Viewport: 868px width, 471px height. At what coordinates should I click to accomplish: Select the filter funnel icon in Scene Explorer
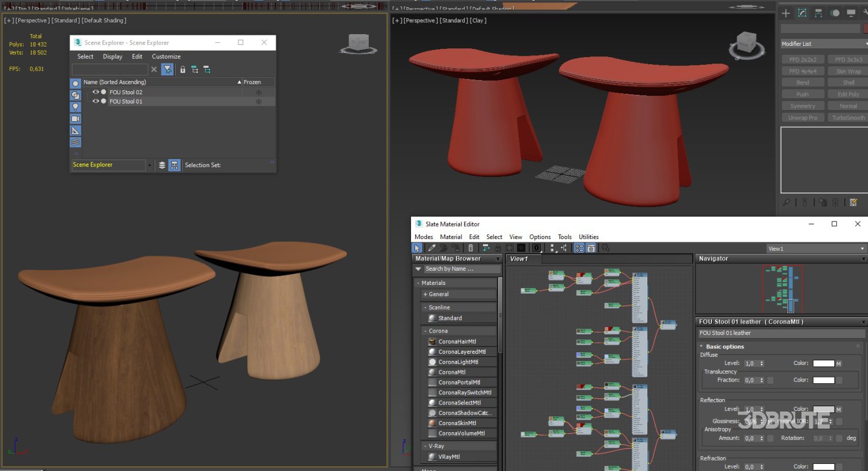click(168, 69)
